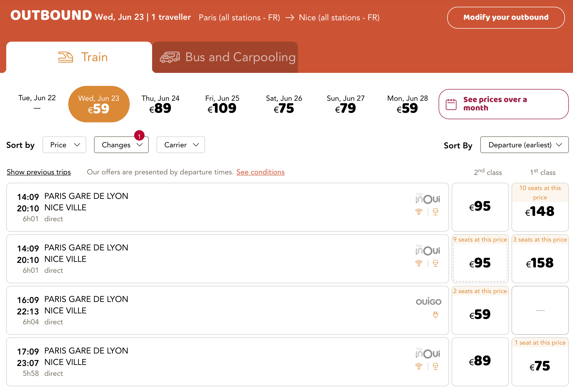The image size is (573, 392).
Task: Open the Changes filter dropdown
Action: point(121,145)
